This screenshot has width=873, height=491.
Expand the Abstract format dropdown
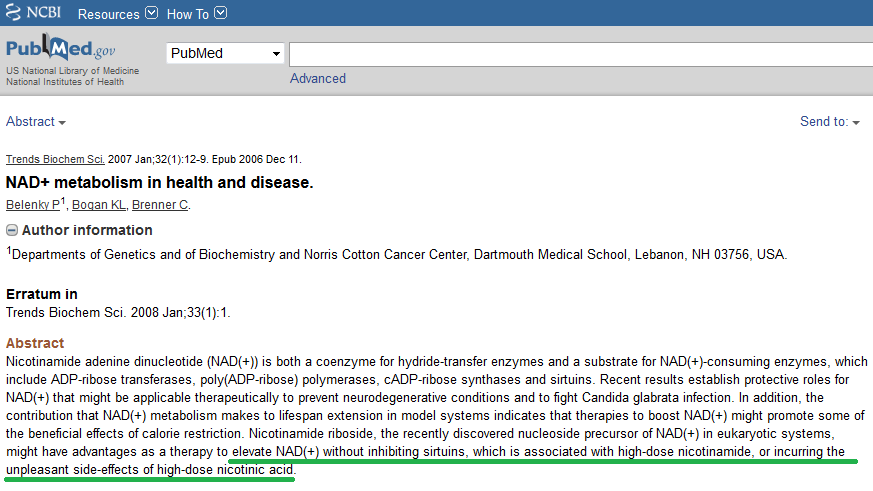[x=36, y=122]
